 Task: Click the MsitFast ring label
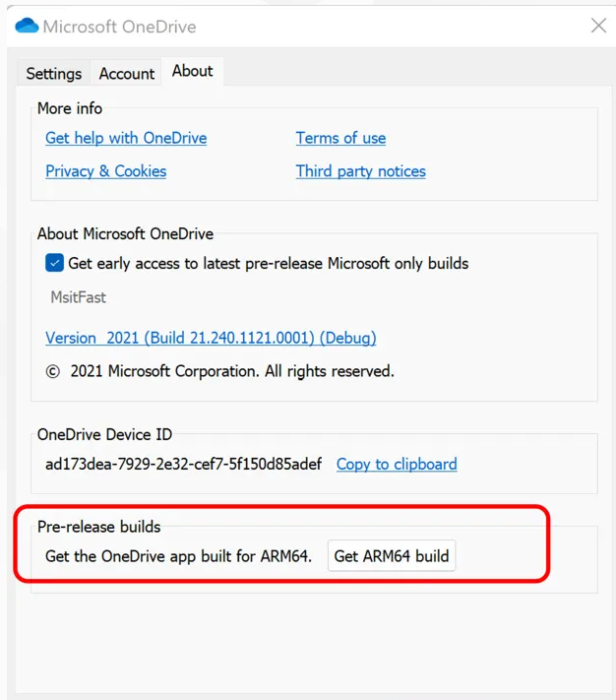[x=79, y=297]
